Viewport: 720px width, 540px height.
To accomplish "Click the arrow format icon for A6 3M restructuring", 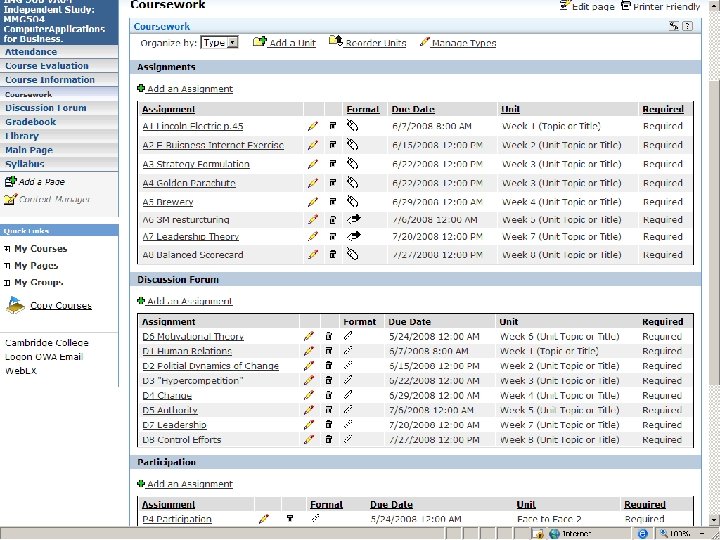I will (354, 219).
